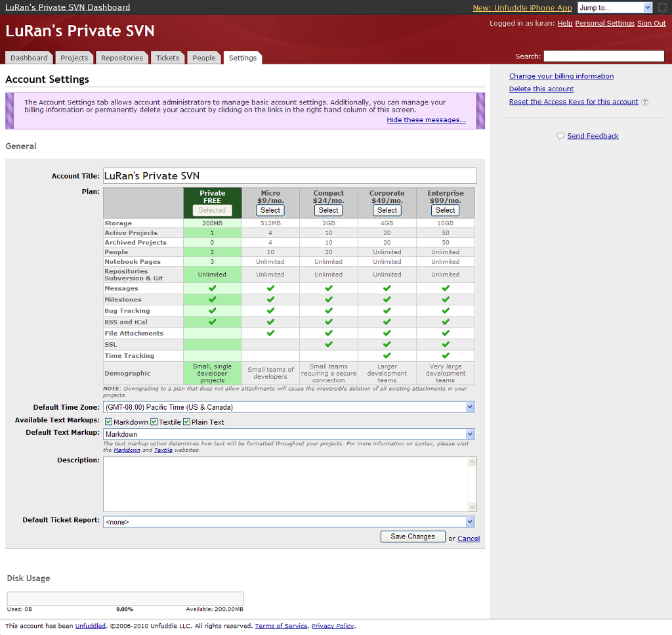Click the Description box scroll down arrow
The width and height of the screenshot is (672, 635).
click(x=472, y=507)
